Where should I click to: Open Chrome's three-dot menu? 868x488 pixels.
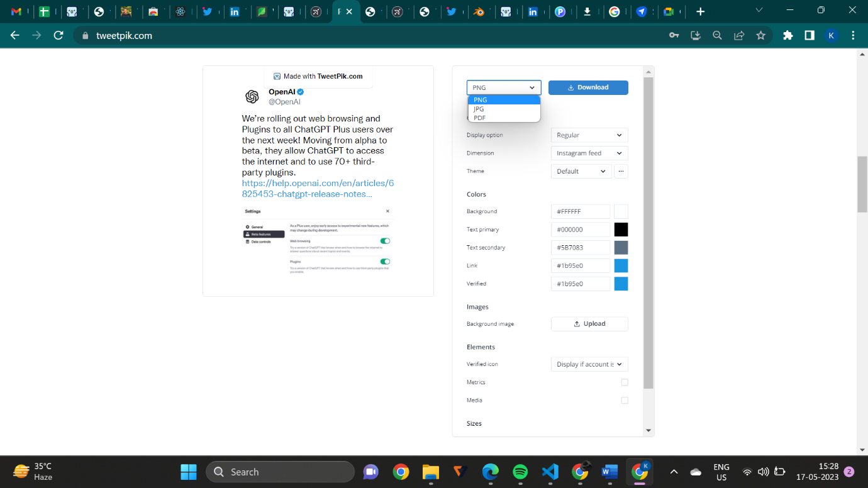pos(853,36)
